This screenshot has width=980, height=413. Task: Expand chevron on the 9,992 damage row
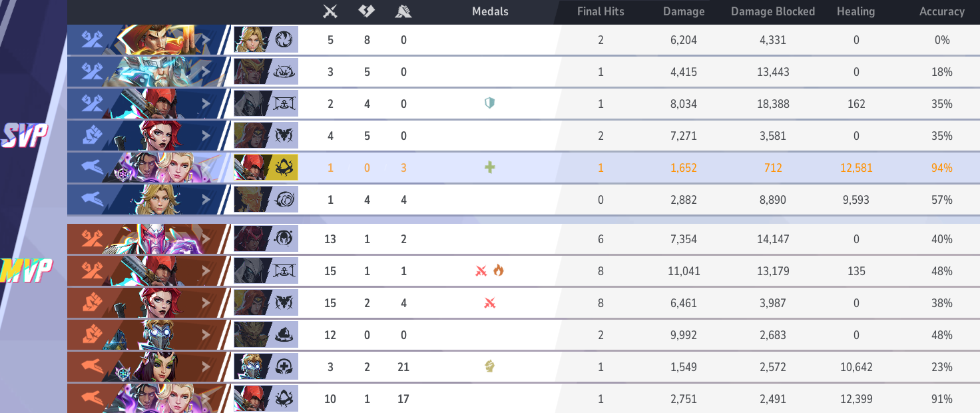(x=206, y=334)
